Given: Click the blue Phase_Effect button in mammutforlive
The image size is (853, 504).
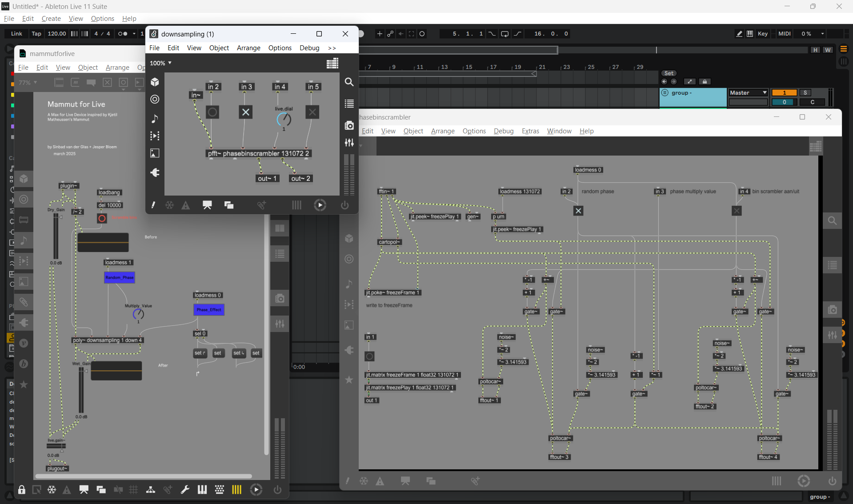Looking at the screenshot, I should coord(209,310).
